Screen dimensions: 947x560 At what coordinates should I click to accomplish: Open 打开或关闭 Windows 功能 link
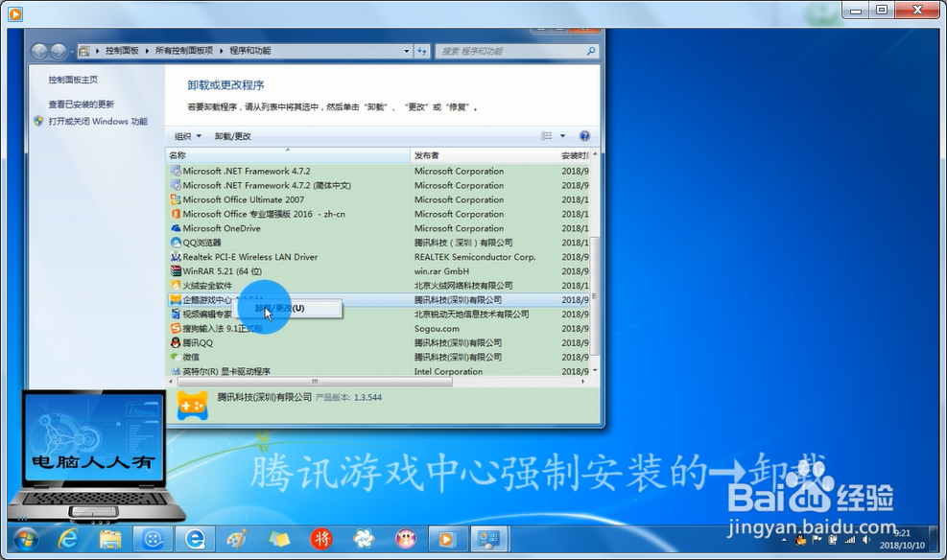coord(98,121)
